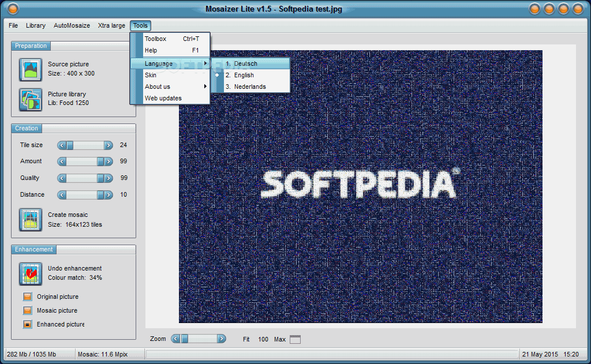Decrease Tile size with left arrow

click(62, 145)
